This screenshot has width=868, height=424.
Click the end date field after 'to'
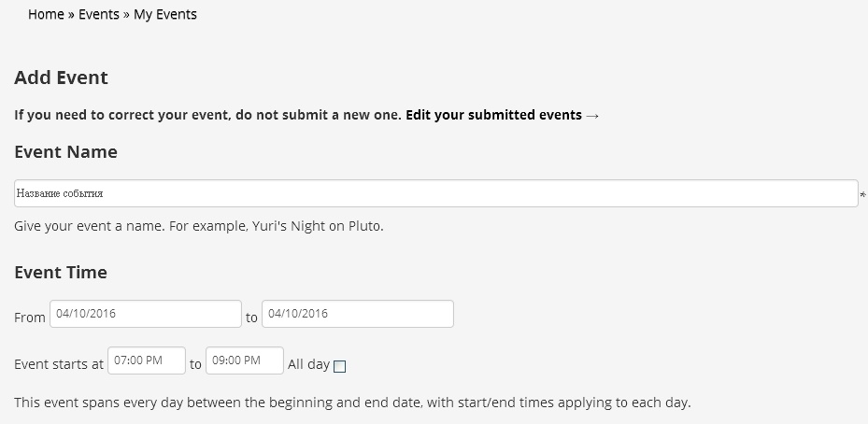(x=357, y=314)
